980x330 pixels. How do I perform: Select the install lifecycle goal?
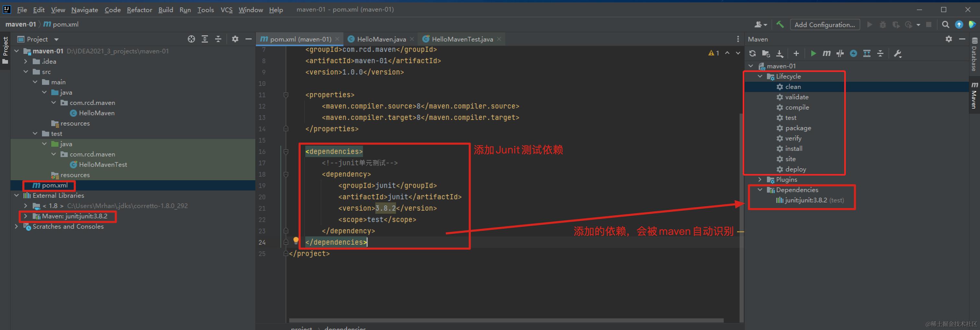coord(794,148)
